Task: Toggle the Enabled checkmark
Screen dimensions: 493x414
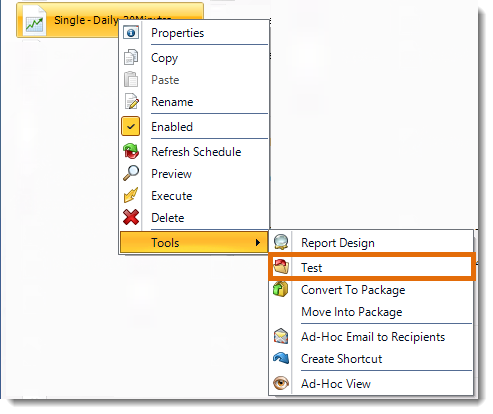Action: coord(131,126)
